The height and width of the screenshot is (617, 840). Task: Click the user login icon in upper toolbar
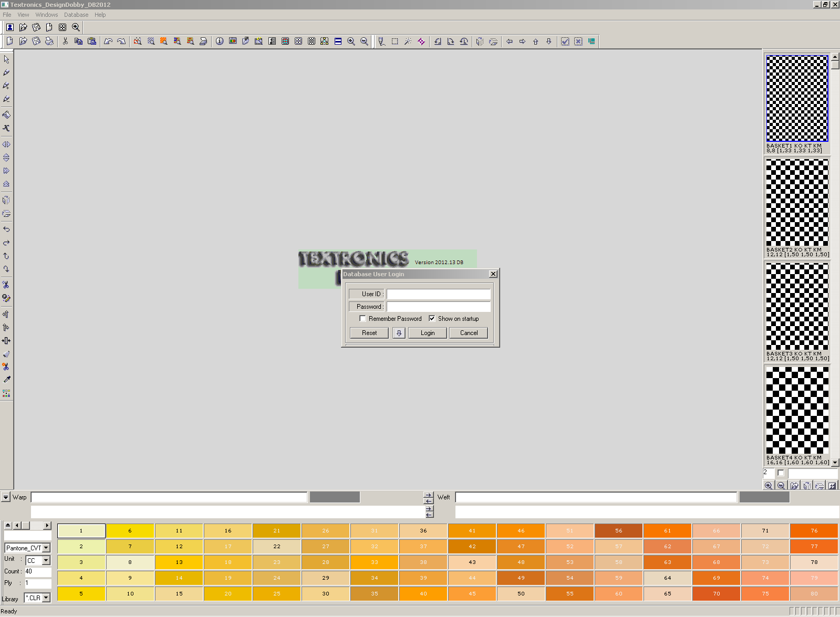(10, 27)
